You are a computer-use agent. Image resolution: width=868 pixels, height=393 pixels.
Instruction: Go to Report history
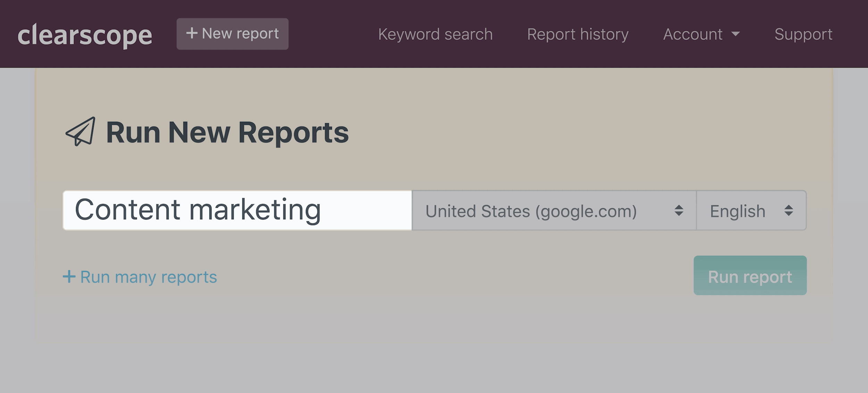pos(578,34)
